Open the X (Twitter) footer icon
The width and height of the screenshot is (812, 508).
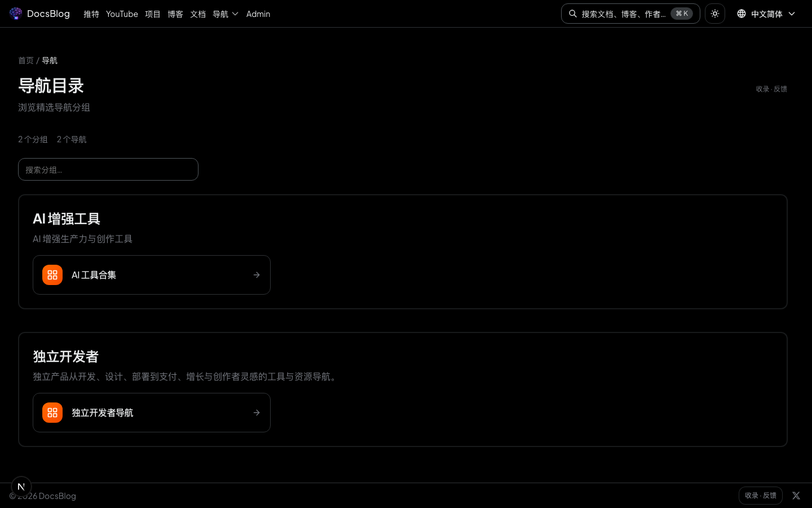click(796, 496)
